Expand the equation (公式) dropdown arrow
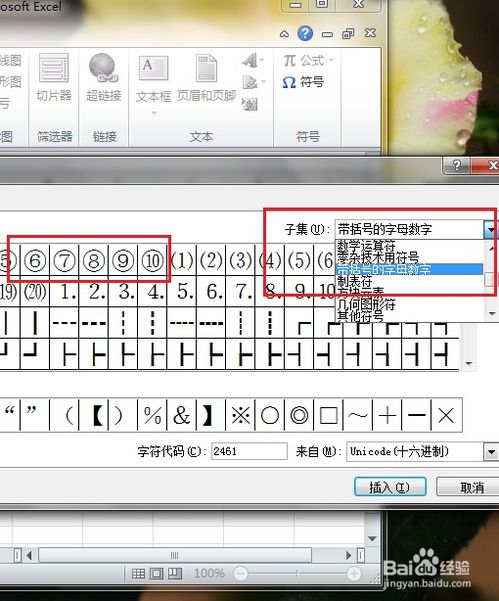This screenshot has height=601, width=499. tap(331, 60)
